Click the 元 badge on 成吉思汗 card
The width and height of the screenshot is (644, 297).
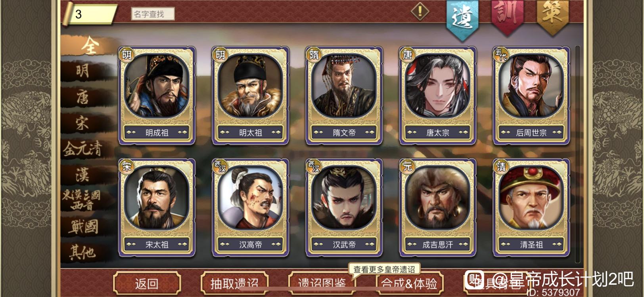(x=407, y=167)
